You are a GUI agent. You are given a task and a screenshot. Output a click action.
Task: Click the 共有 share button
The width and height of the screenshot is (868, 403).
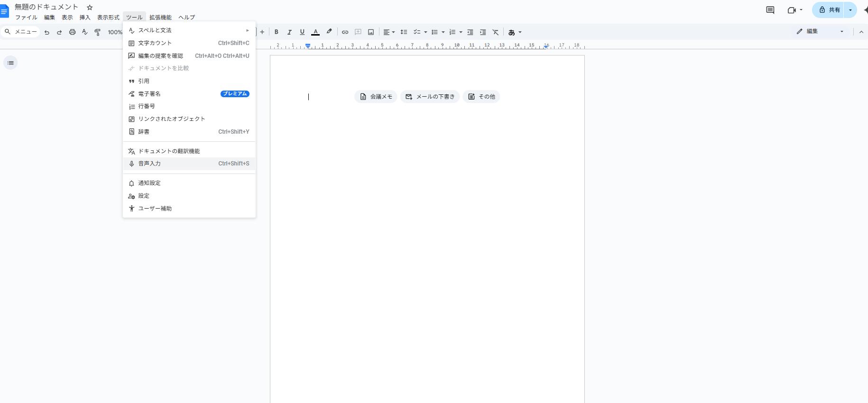pyautogui.click(x=830, y=10)
